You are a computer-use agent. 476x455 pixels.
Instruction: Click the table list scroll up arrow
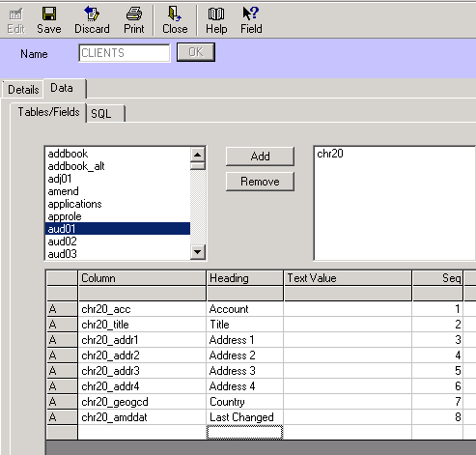tap(198, 155)
